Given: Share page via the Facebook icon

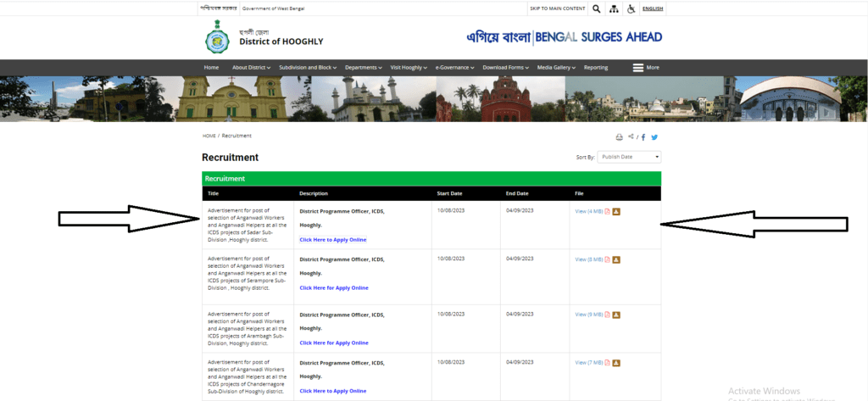Looking at the screenshot, I should 643,137.
